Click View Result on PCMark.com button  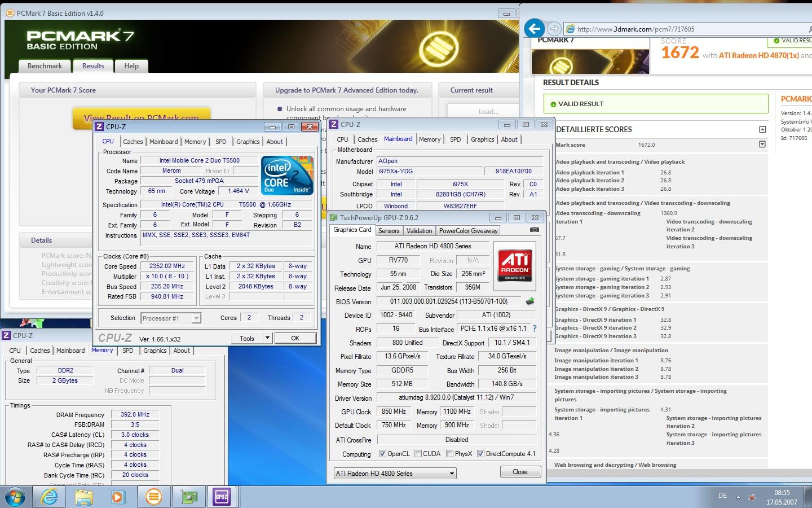pyautogui.click(x=142, y=117)
